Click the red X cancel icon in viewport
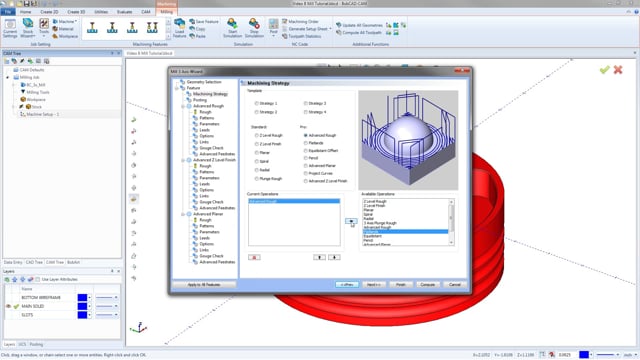The image size is (640, 360). pos(618,70)
